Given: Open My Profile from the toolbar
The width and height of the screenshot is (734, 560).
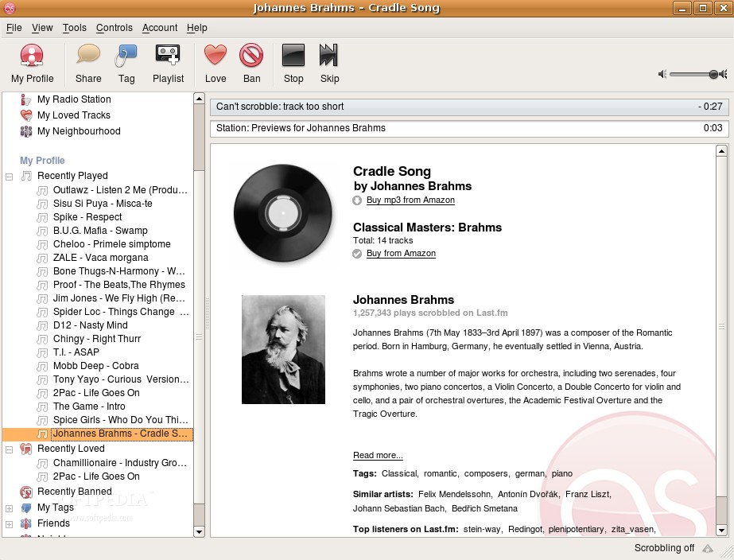Looking at the screenshot, I should click(32, 64).
